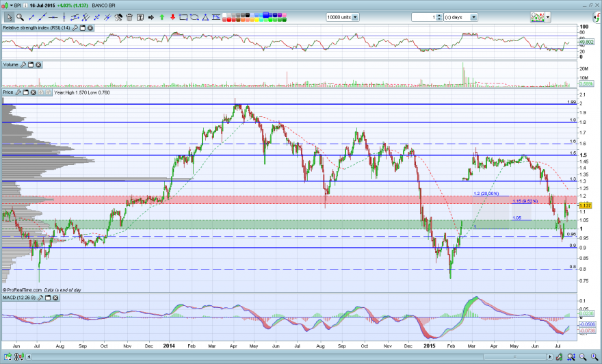
Task: Select the triangle drawing tool
Action: point(205,17)
